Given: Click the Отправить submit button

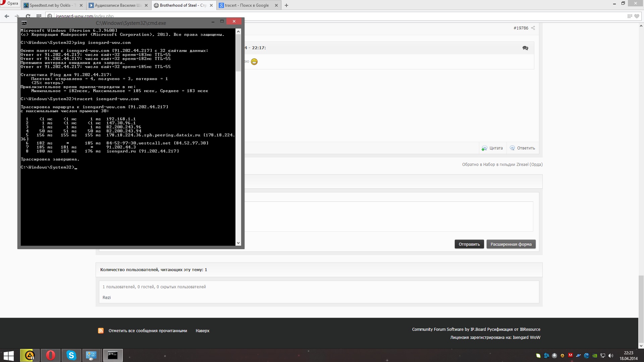Looking at the screenshot, I should tap(469, 244).
